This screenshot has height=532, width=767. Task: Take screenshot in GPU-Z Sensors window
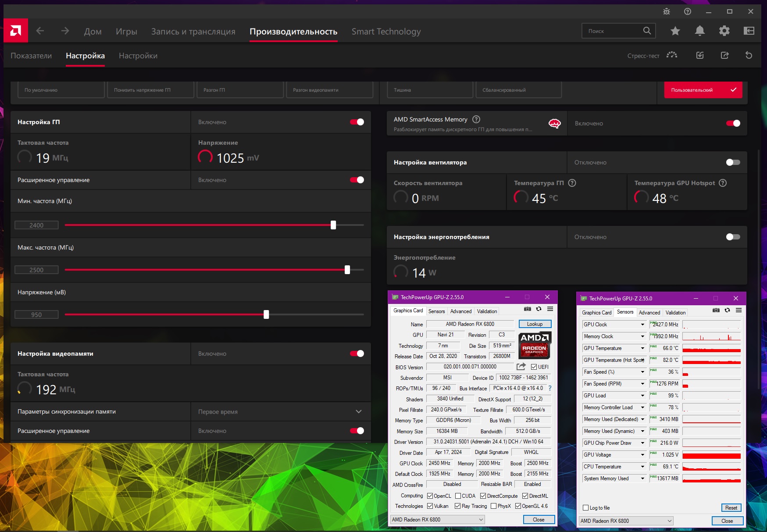coord(716,311)
